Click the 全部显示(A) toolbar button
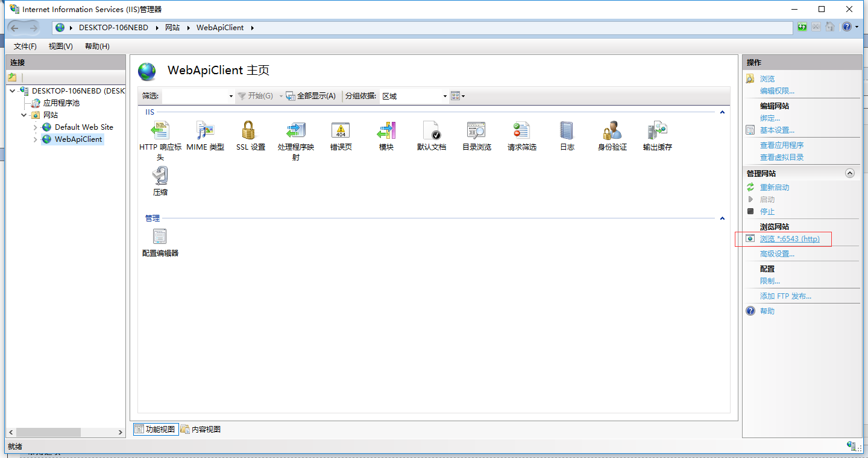Image resolution: width=868 pixels, height=458 pixels. (310, 96)
